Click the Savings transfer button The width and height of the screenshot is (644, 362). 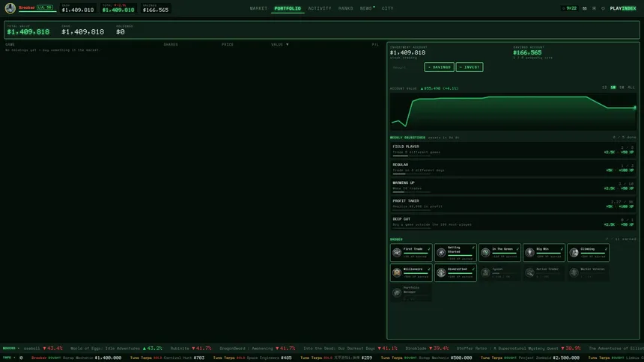tap(439, 67)
